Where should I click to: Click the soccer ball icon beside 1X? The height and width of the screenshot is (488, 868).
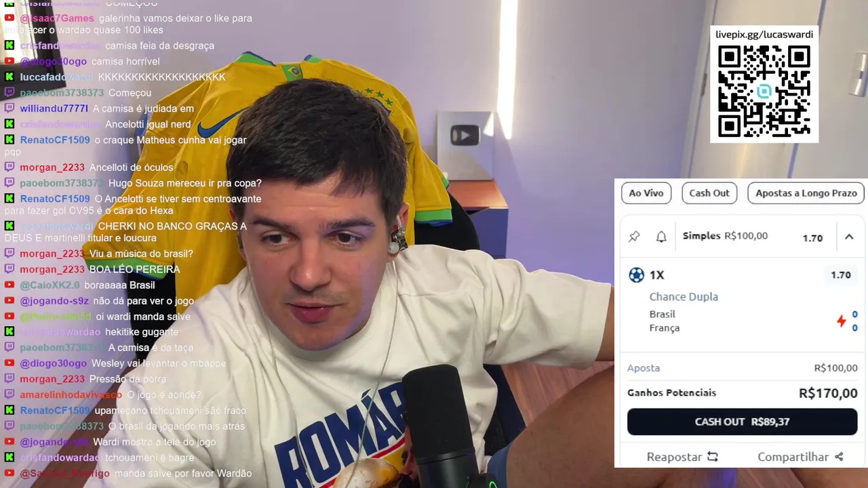[x=636, y=275]
